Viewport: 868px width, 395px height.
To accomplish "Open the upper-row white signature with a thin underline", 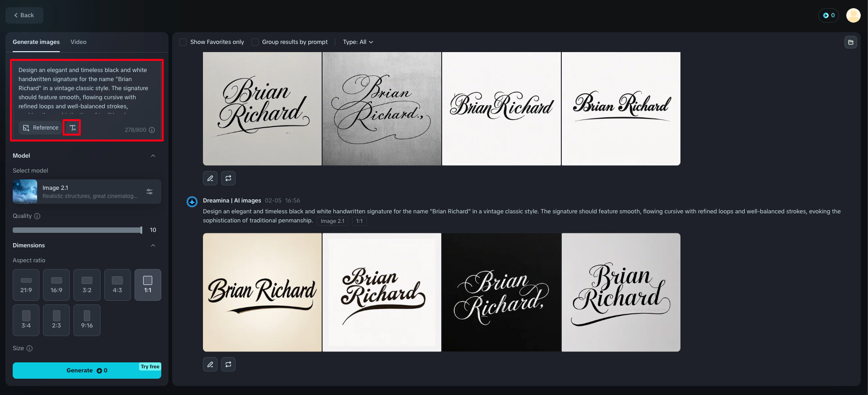I will (x=621, y=109).
